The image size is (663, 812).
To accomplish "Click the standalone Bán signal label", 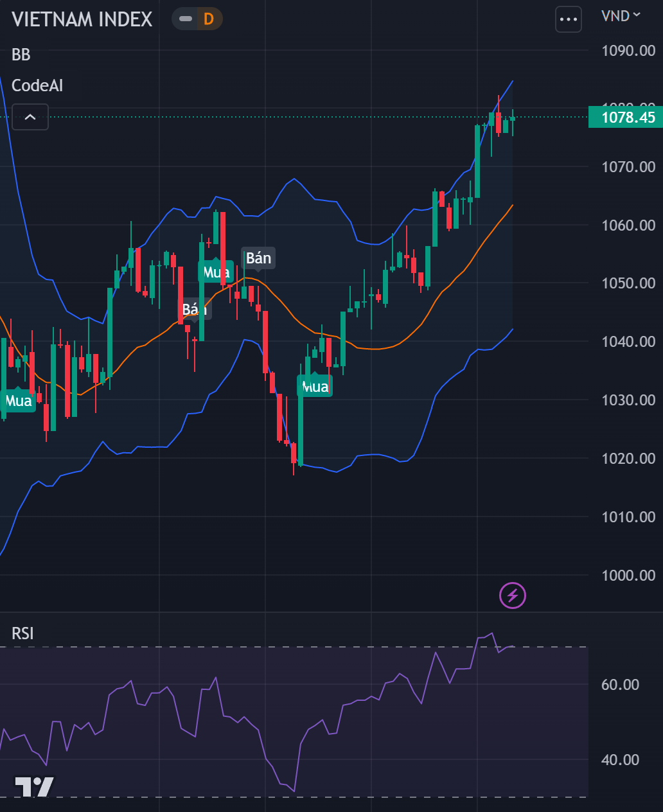I will 258,258.
